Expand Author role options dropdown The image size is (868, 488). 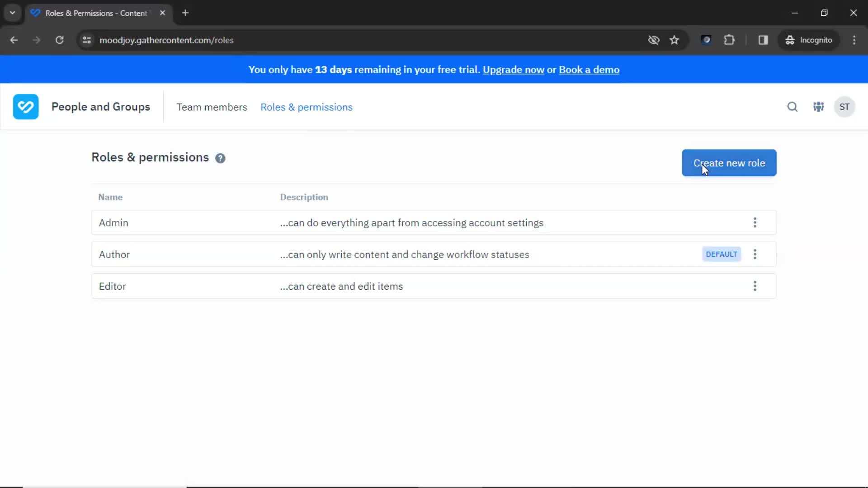755,254
